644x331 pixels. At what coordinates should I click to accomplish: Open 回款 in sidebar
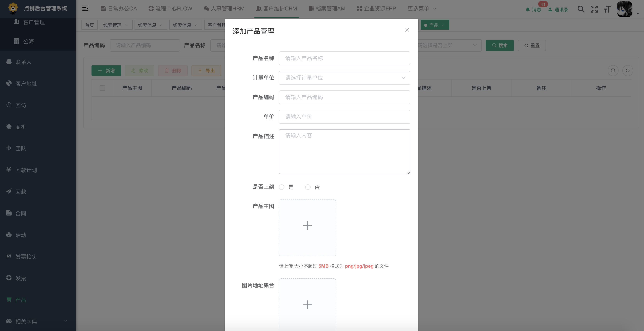38,192
